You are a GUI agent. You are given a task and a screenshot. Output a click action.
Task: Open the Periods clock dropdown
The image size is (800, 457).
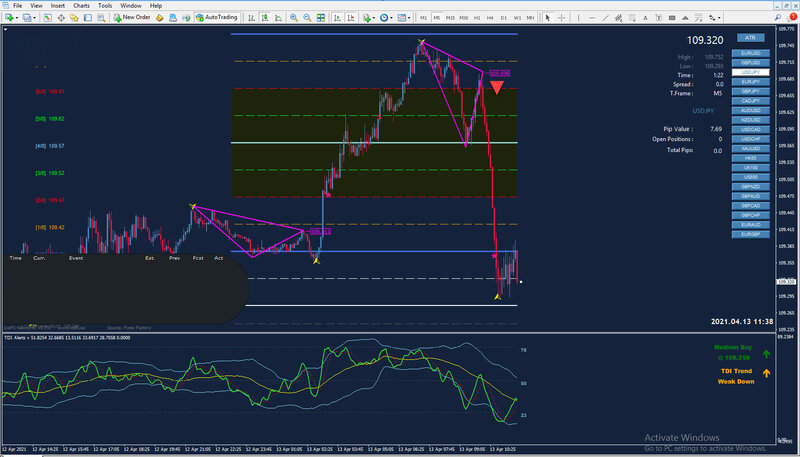pyautogui.click(x=386, y=18)
